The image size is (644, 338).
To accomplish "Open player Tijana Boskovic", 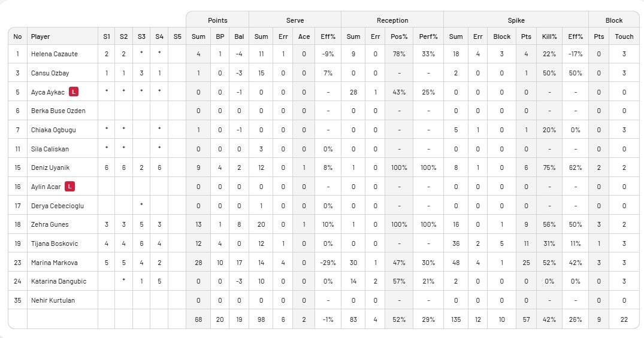I will point(54,243).
